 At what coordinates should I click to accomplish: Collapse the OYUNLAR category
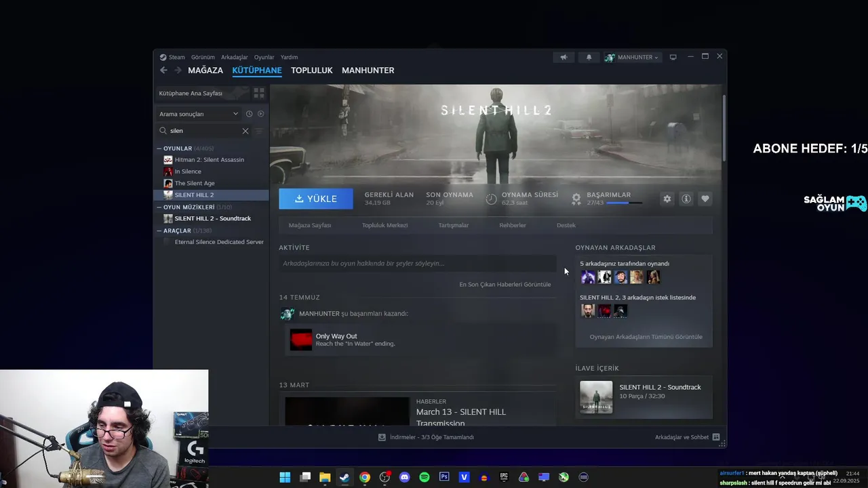pyautogui.click(x=159, y=148)
